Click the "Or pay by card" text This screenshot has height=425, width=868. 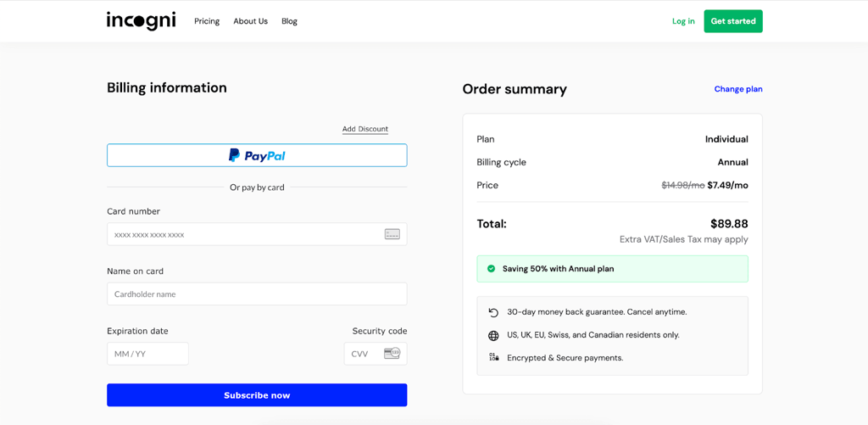coord(257,187)
